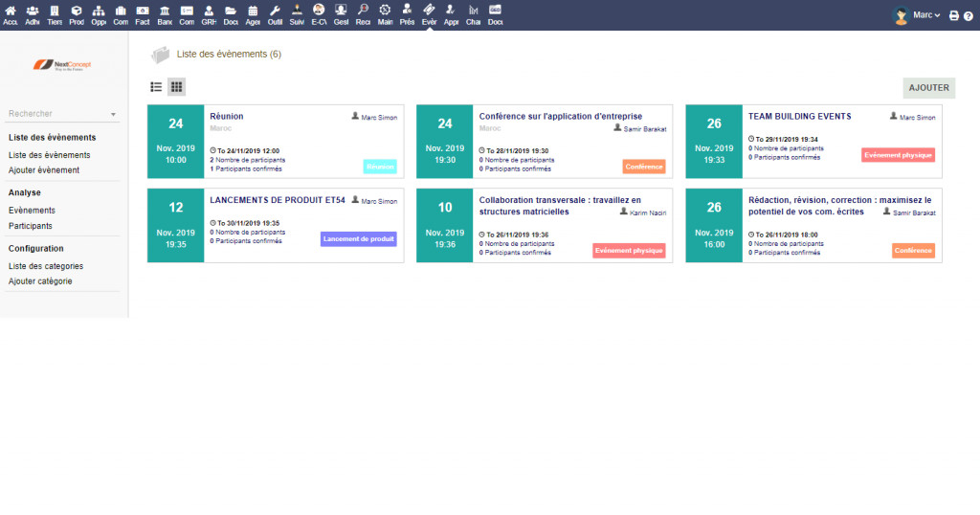Screen dimensions: 980x515
Task: Open Evènements analysis link
Action: click(32, 211)
